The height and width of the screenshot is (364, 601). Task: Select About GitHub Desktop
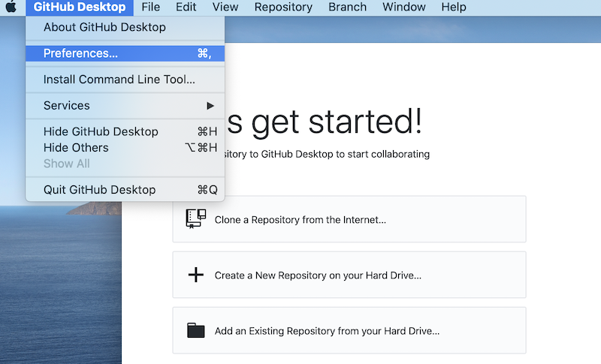tap(104, 27)
